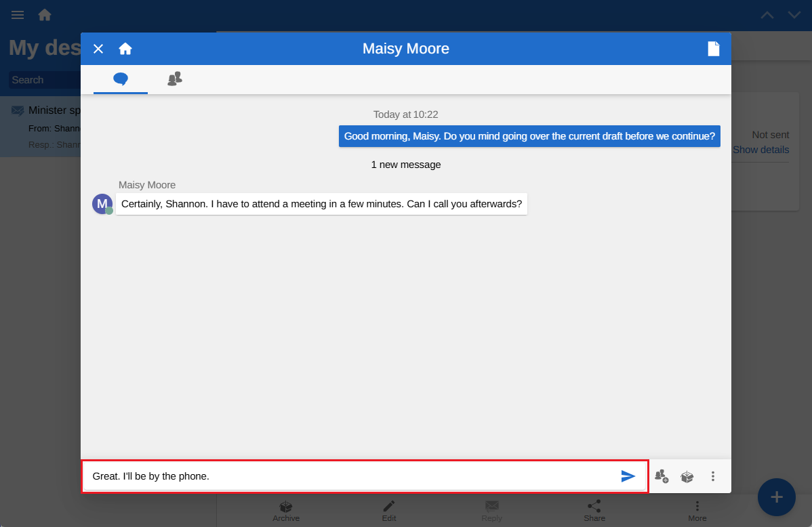The width and height of the screenshot is (812, 527).
Task: Click 'Maisy Moore' sender name above message
Action: (x=147, y=185)
